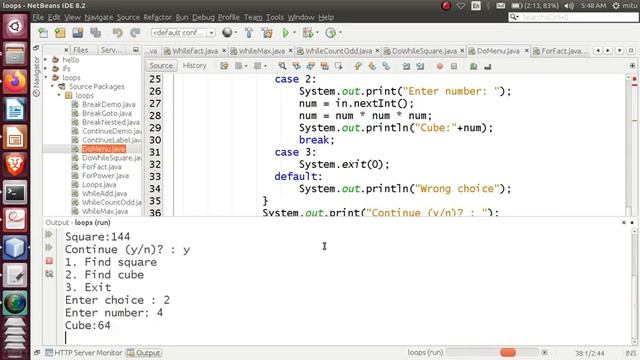Image resolution: width=640 pixels, height=360 pixels.
Task: Toggle the Uncomment icon in editor toolbar
Action: [x=487, y=66]
